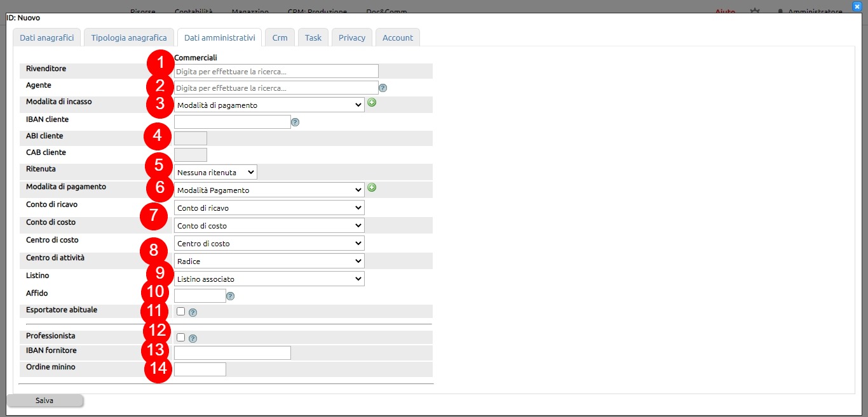The height and width of the screenshot is (417, 868).
Task: Click the CAB cliente field
Action: (x=191, y=154)
